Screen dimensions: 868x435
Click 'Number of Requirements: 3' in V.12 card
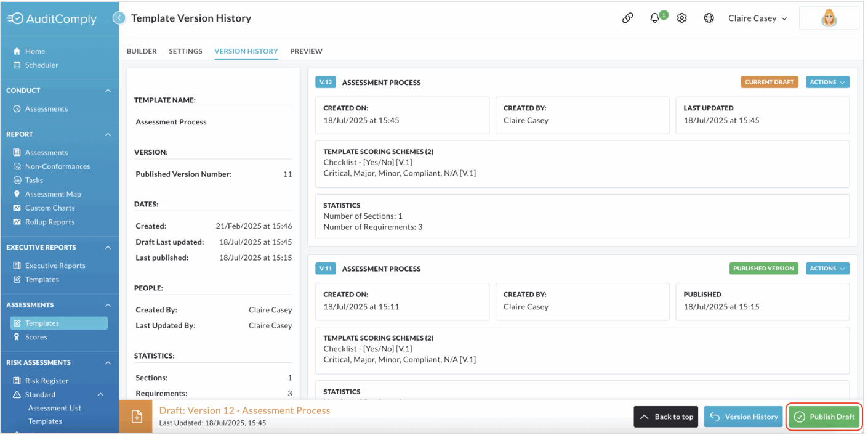[373, 227]
